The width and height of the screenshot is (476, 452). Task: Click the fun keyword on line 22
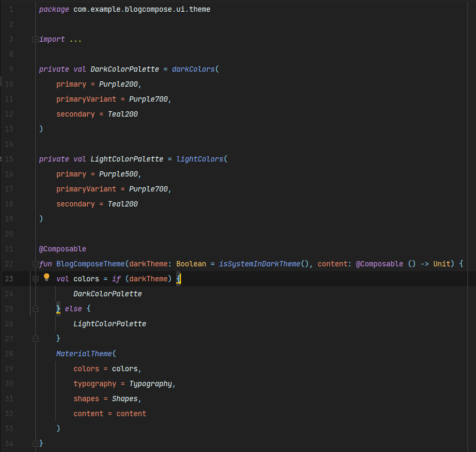pos(46,264)
